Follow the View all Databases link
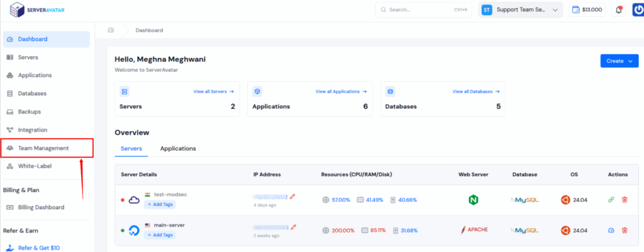644x252 pixels. tap(472, 91)
